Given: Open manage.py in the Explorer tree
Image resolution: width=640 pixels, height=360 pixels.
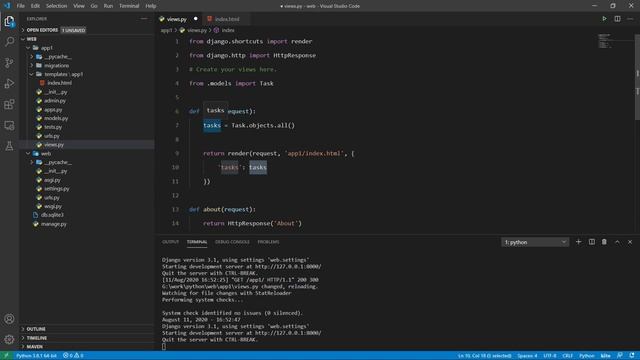Looking at the screenshot, I should 53,224.
